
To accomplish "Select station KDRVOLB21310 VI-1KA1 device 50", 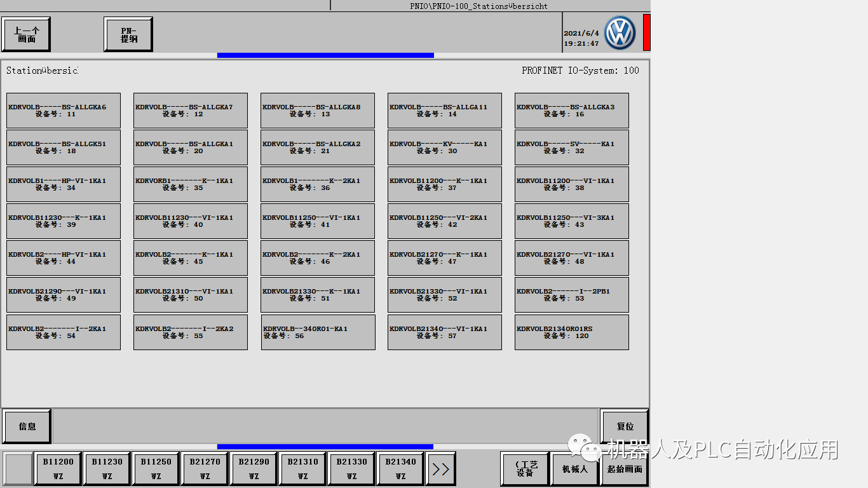I will click(x=191, y=295).
